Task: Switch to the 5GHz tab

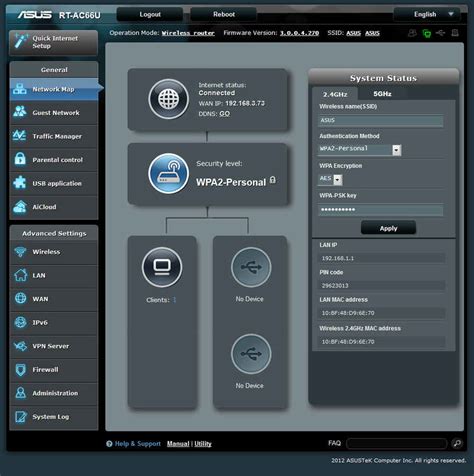Action: point(382,94)
